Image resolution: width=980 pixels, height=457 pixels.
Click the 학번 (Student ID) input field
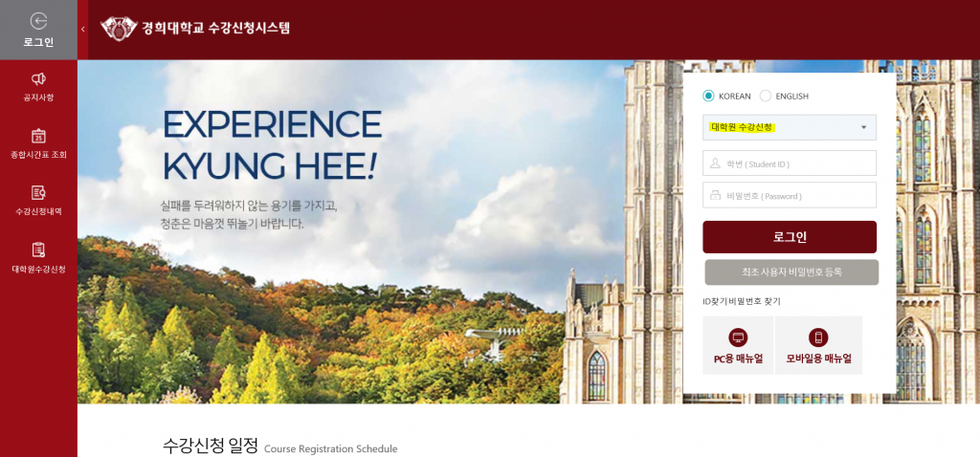pyautogui.click(x=790, y=163)
